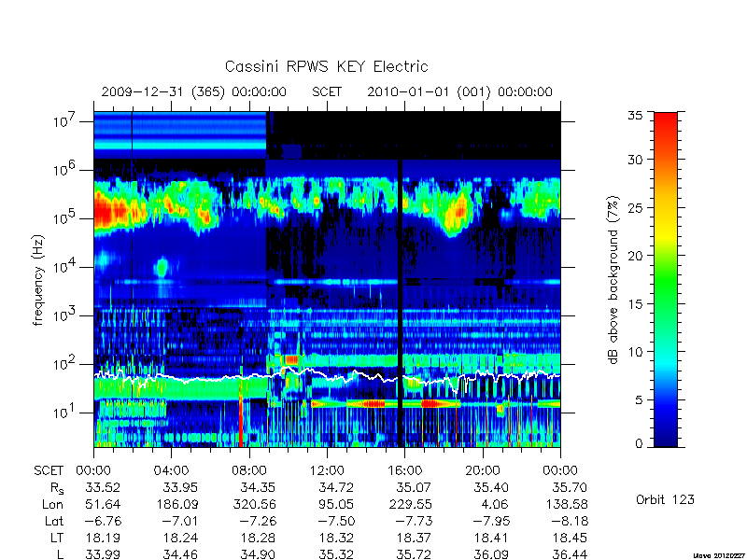Click the 10^5 frequency tick label
The width and height of the screenshot is (747, 560).
coord(66,218)
